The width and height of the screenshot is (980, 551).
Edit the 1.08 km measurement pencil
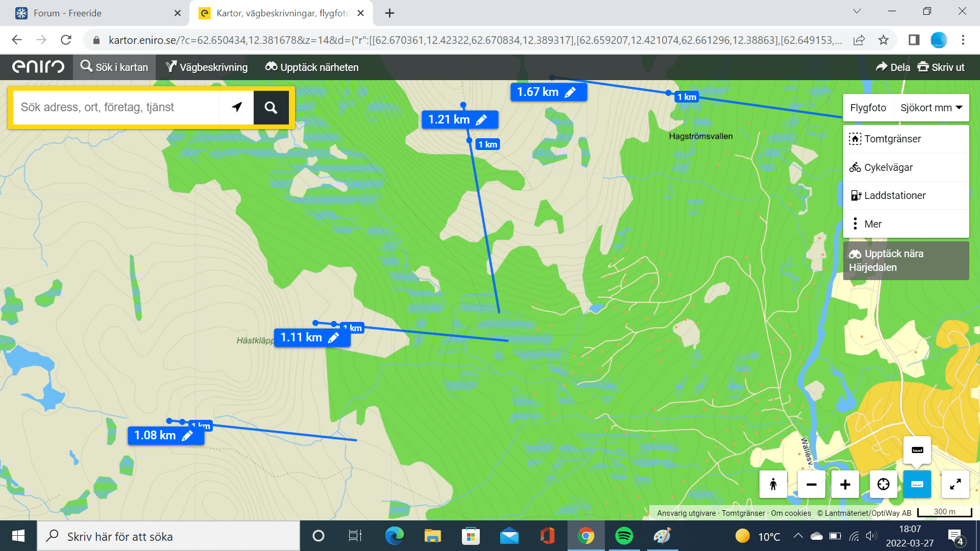187,436
